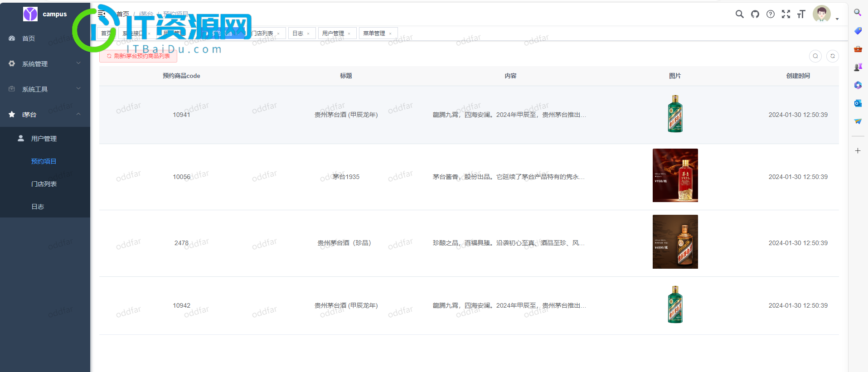Click the 首页 dashboard icon in sidebar

[x=12, y=39]
